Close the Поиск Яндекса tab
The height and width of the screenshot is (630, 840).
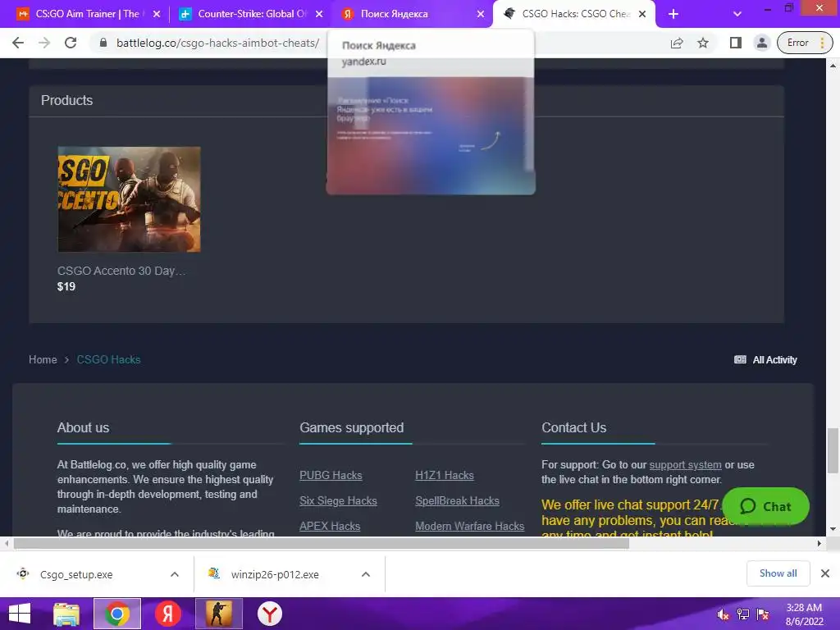(x=481, y=14)
